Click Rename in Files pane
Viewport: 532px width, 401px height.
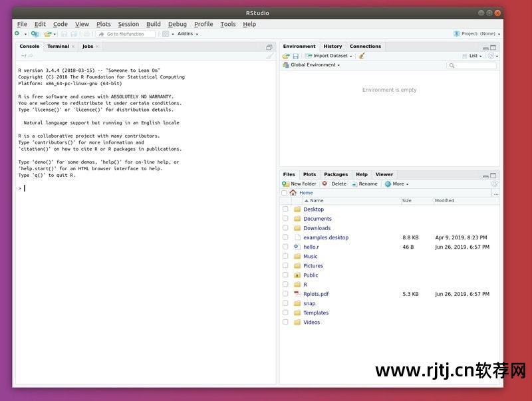[x=364, y=184]
